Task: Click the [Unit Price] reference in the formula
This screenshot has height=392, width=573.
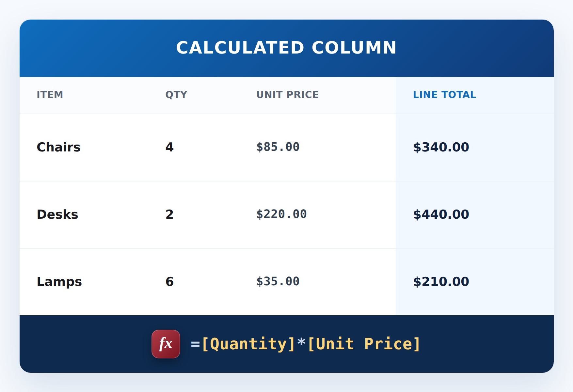Action: coord(364,344)
